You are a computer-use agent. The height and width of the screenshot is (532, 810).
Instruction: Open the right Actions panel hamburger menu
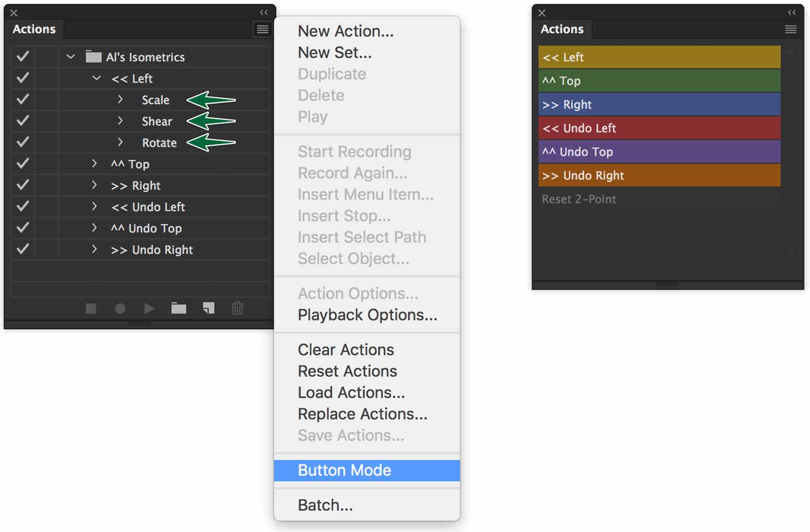coord(791,29)
